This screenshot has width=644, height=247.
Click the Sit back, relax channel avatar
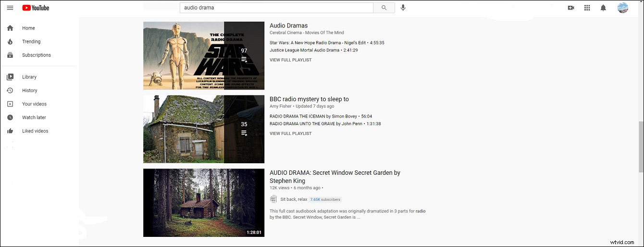(273, 199)
